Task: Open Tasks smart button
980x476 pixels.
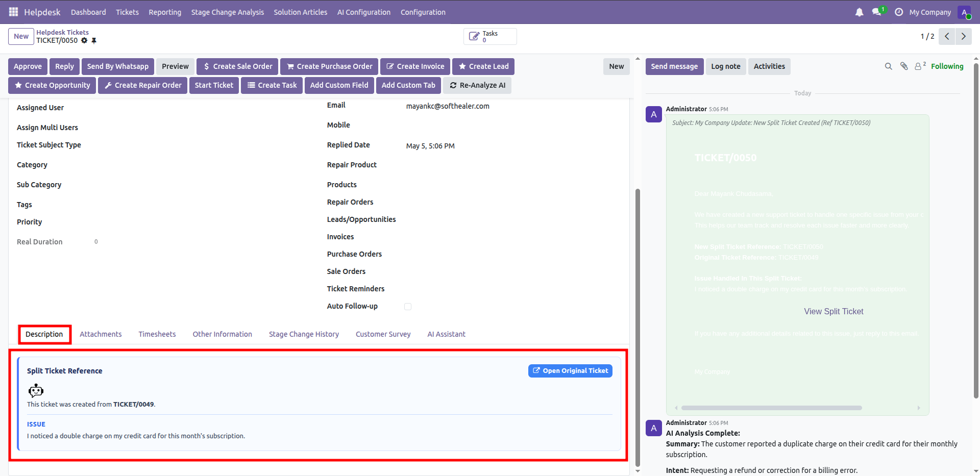Action: [490, 36]
